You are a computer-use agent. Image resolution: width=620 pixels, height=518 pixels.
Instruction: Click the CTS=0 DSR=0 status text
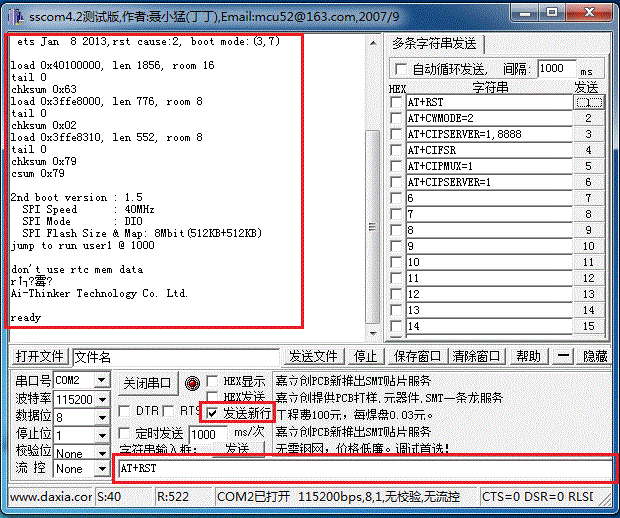(x=538, y=497)
